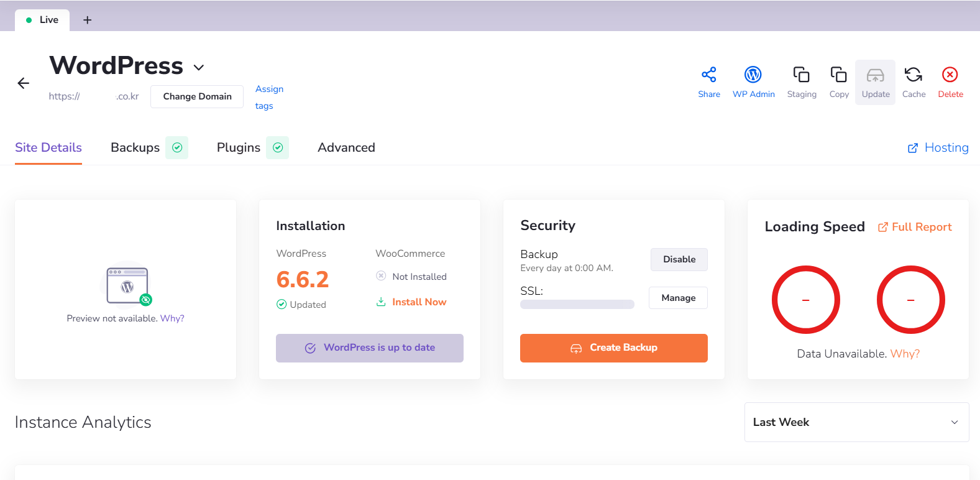Go back using the left arrow icon
This screenshot has width=980, height=480.
click(x=24, y=83)
